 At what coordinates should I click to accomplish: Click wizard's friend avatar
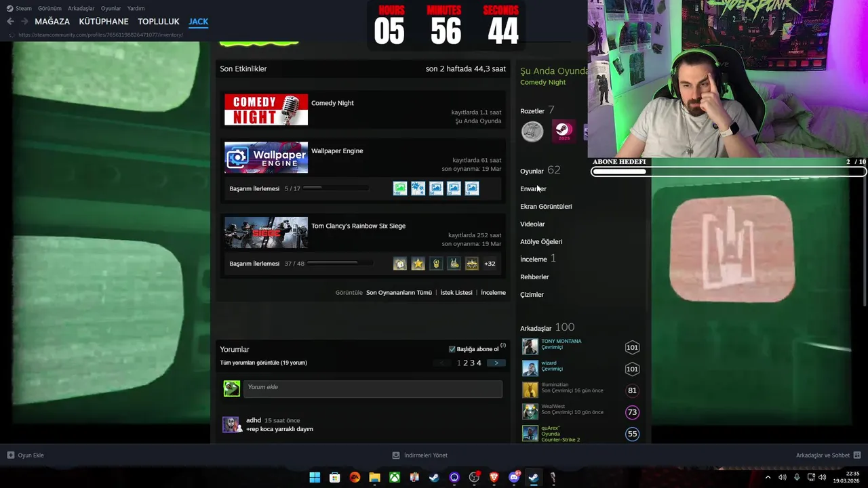pos(530,369)
